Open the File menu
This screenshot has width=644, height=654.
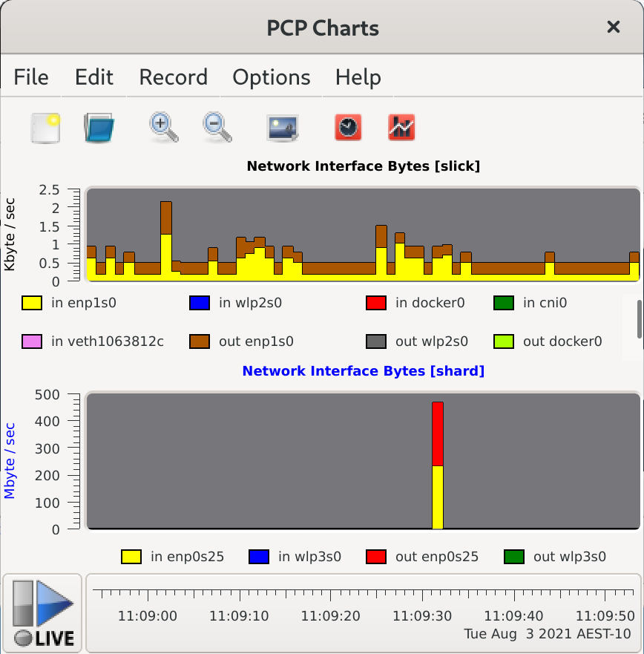[x=31, y=77]
